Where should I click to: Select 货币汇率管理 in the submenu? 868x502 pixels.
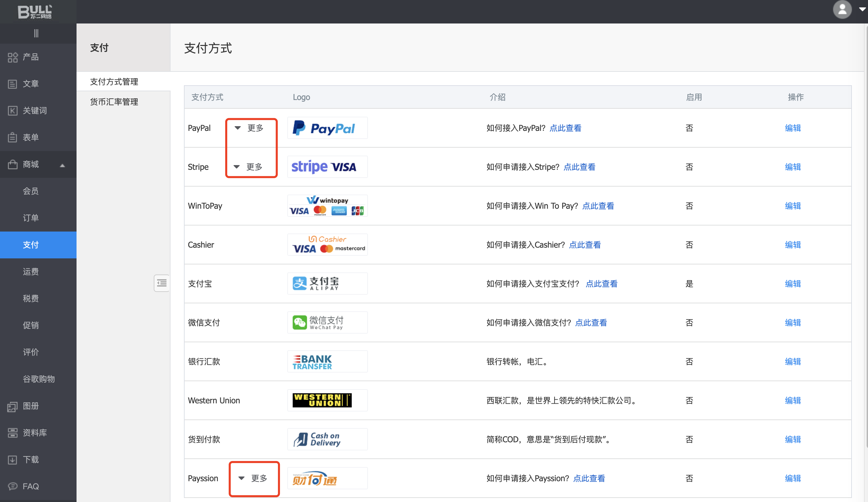pyautogui.click(x=114, y=102)
